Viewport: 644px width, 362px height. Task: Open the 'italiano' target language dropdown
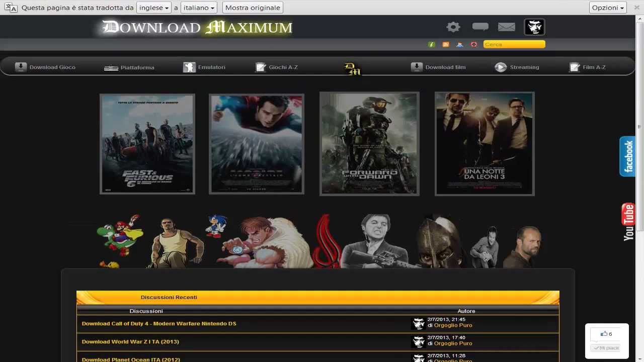click(x=199, y=8)
